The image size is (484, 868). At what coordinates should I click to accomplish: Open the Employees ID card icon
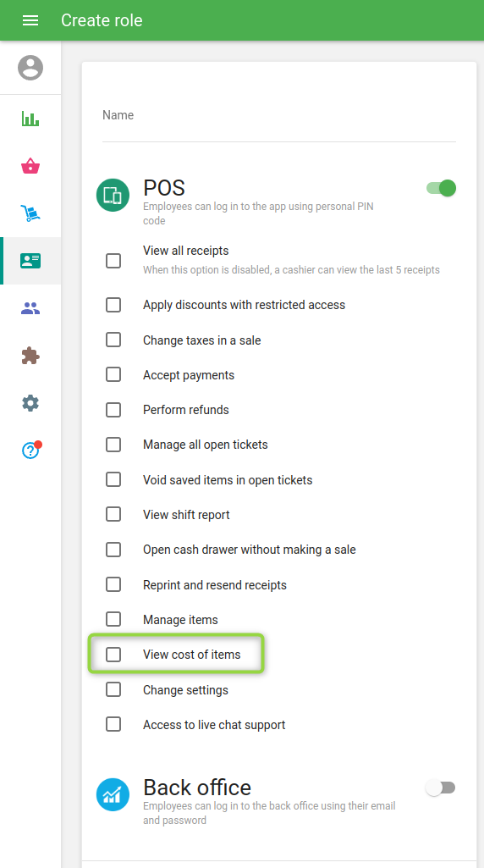[30, 261]
